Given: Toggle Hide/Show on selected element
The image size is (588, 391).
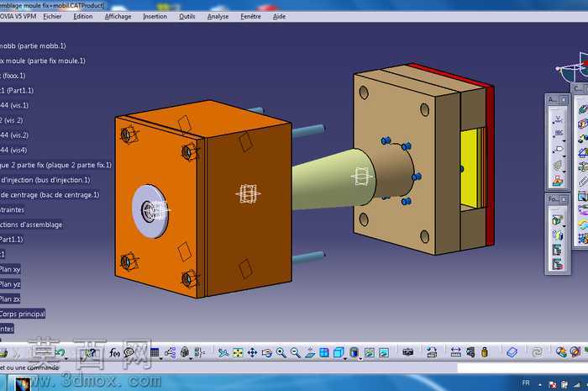Looking at the screenshot, I should click(x=370, y=352).
